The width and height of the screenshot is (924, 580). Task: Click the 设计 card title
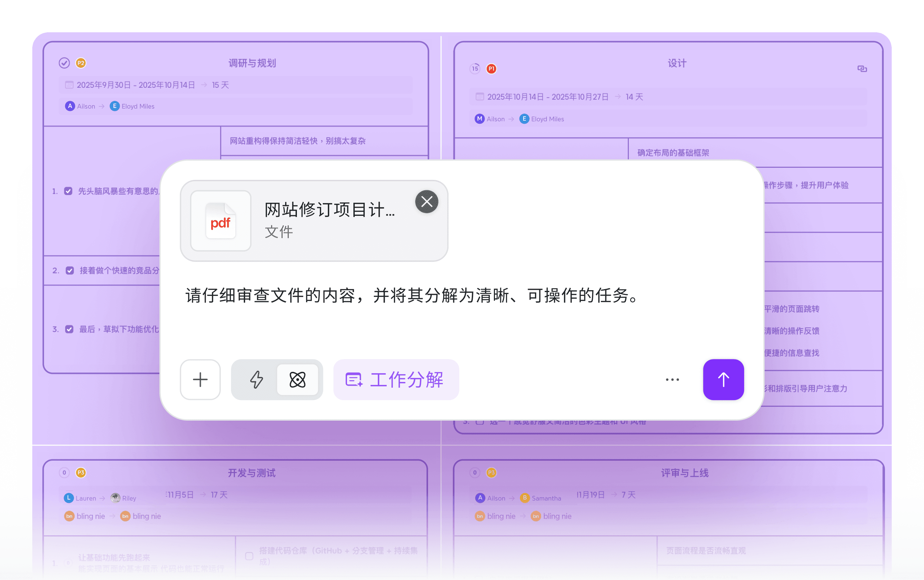(678, 63)
